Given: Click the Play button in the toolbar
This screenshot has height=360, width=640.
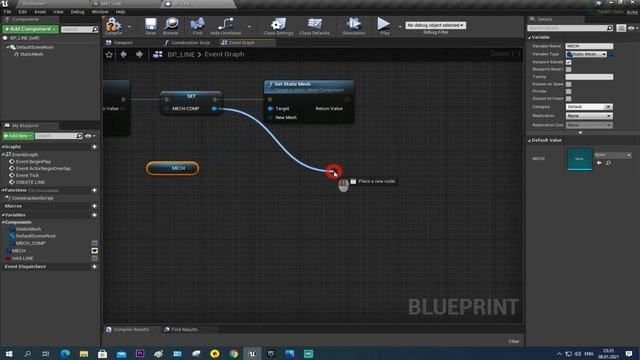Looking at the screenshot, I should click(384, 26).
